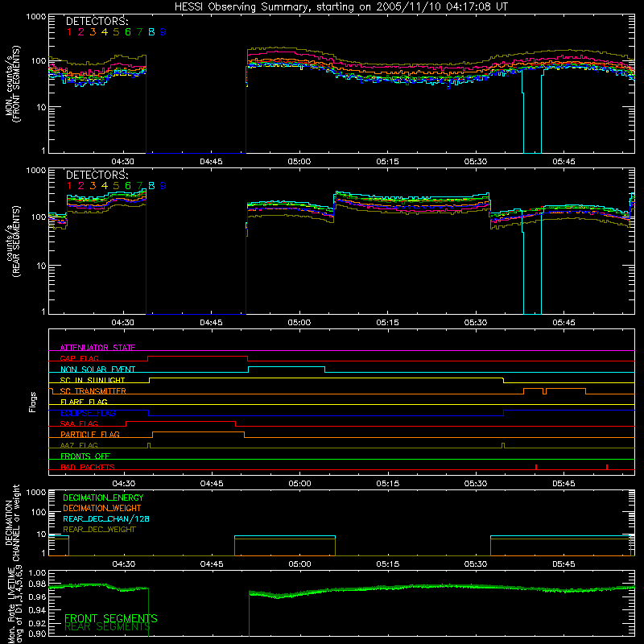The width and height of the screenshot is (644, 644).
Task: Click the ATTENUATOR STATE flag label
Action: (x=97, y=348)
